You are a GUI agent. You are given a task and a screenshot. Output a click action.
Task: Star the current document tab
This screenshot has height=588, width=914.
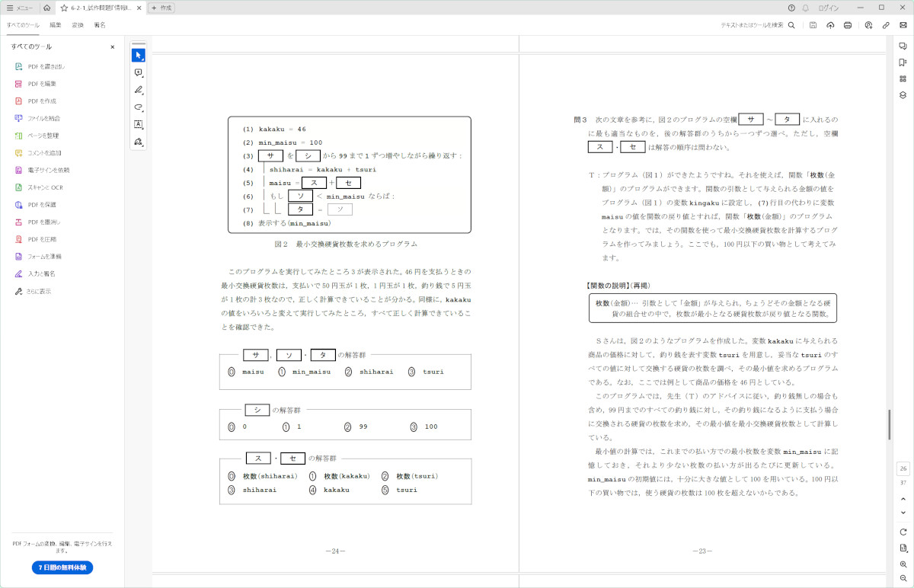point(64,8)
